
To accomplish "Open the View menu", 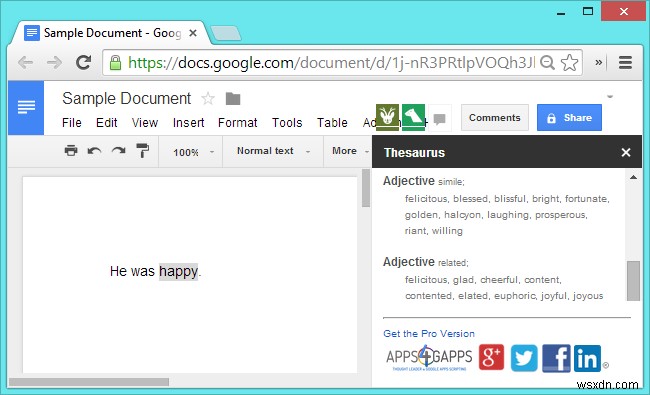I will (145, 123).
